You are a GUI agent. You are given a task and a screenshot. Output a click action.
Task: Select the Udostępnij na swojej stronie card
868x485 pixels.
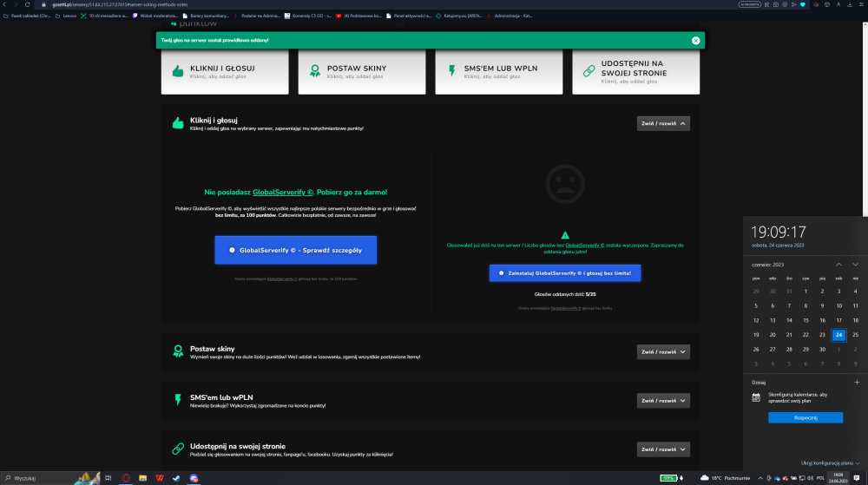point(636,72)
